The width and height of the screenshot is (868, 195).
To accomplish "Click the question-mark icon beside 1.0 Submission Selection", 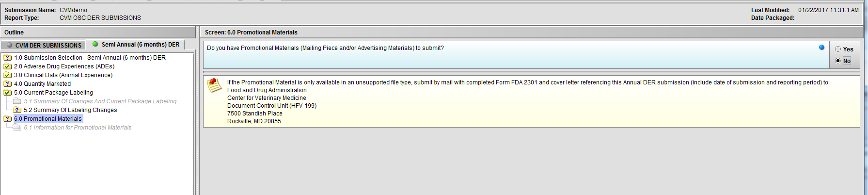I will click(8, 58).
